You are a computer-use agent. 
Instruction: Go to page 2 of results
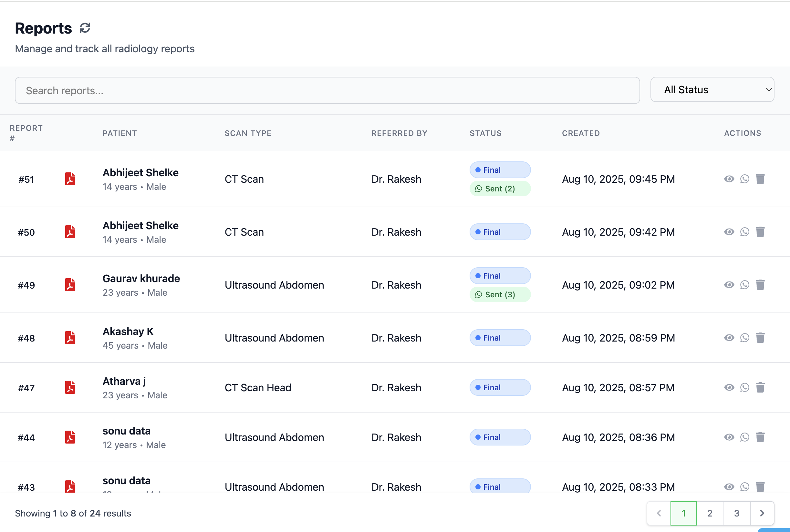point(710,513)
